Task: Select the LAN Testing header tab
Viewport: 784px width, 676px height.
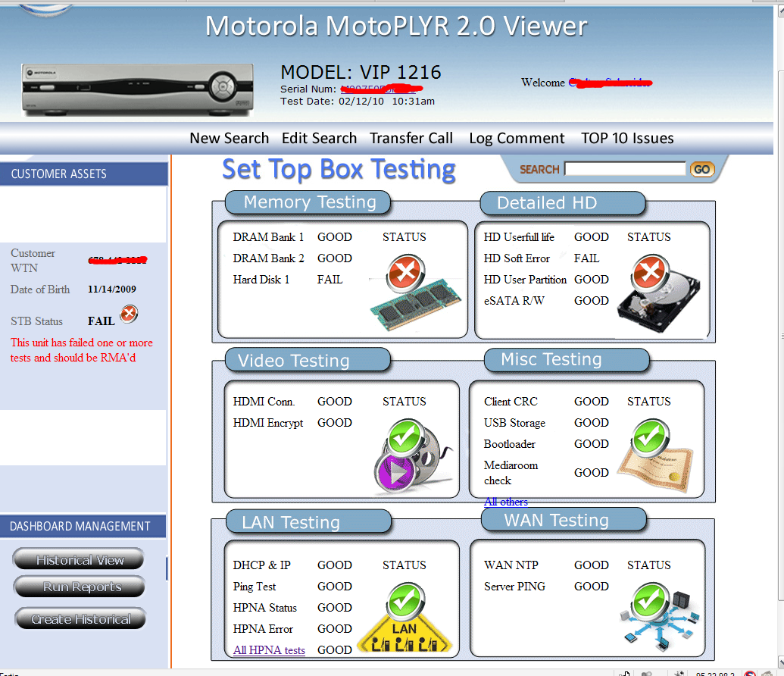Action: pyautogui.click(x=308, y=522)
